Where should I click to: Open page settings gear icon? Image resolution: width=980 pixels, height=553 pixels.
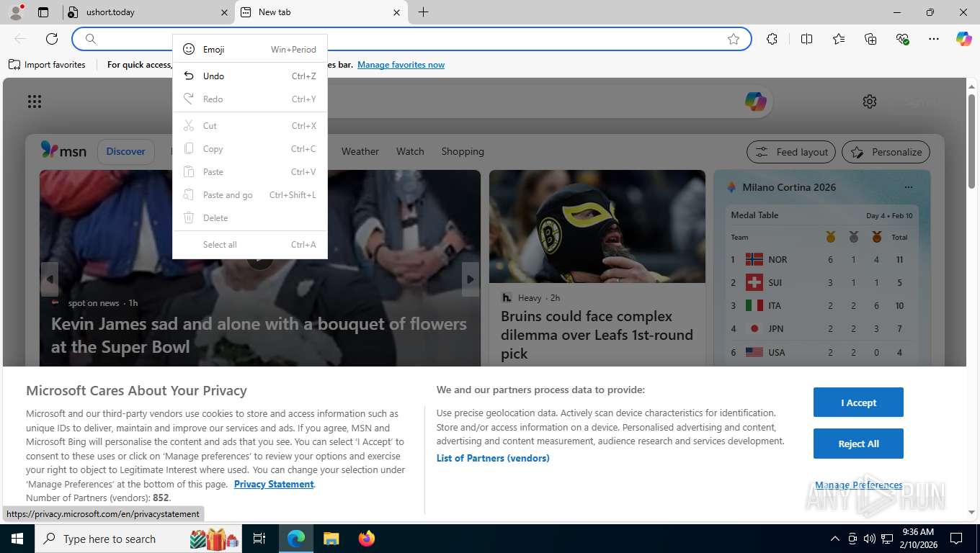coord(870,102)
